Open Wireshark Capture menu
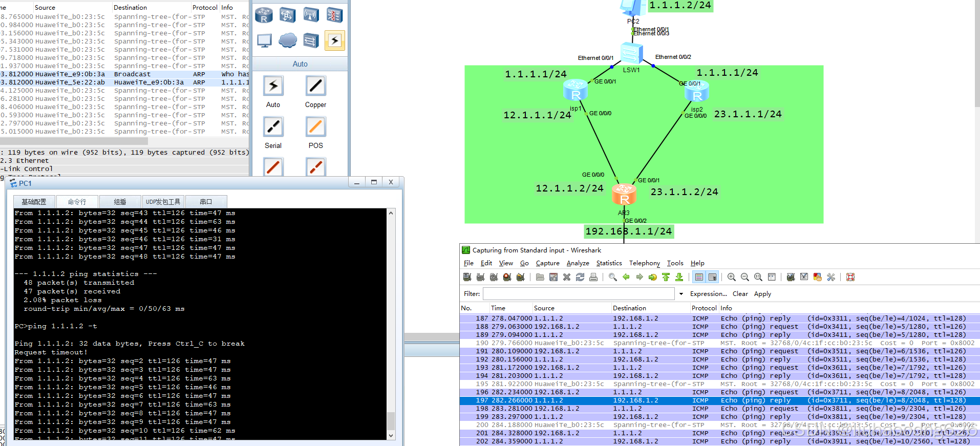Viewport: 980px width, 446px height. 547,263
